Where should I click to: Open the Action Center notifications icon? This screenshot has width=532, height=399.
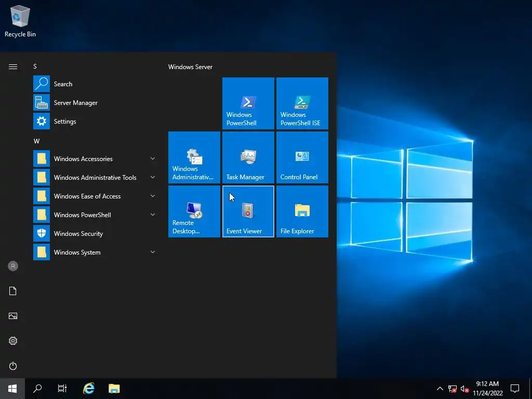pos(515,389)
